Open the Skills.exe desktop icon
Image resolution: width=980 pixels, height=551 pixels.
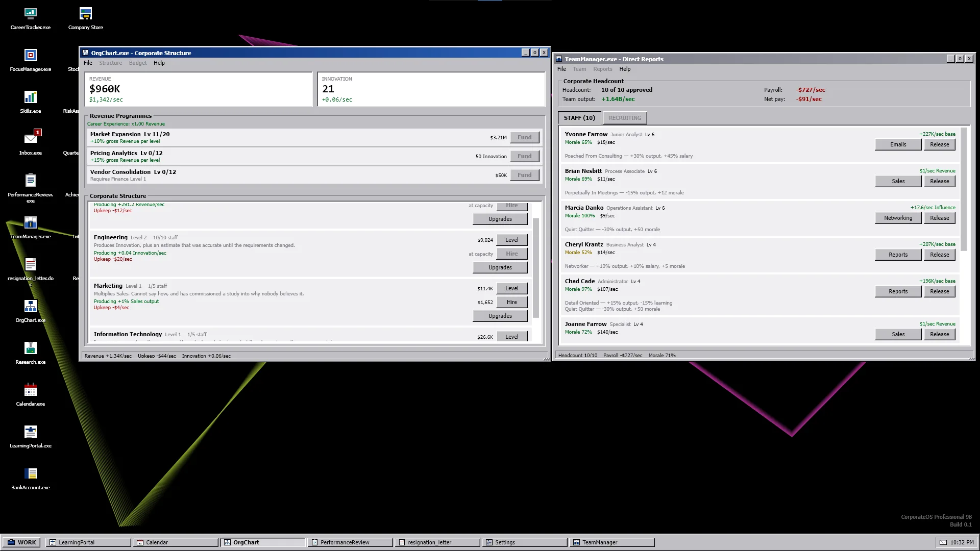(x=31, y=102)
